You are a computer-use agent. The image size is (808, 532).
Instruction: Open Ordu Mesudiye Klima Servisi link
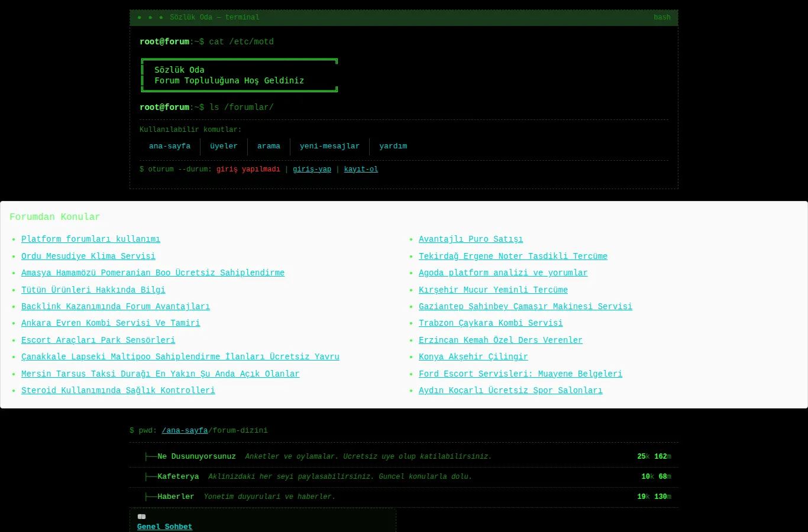(88, 256)
